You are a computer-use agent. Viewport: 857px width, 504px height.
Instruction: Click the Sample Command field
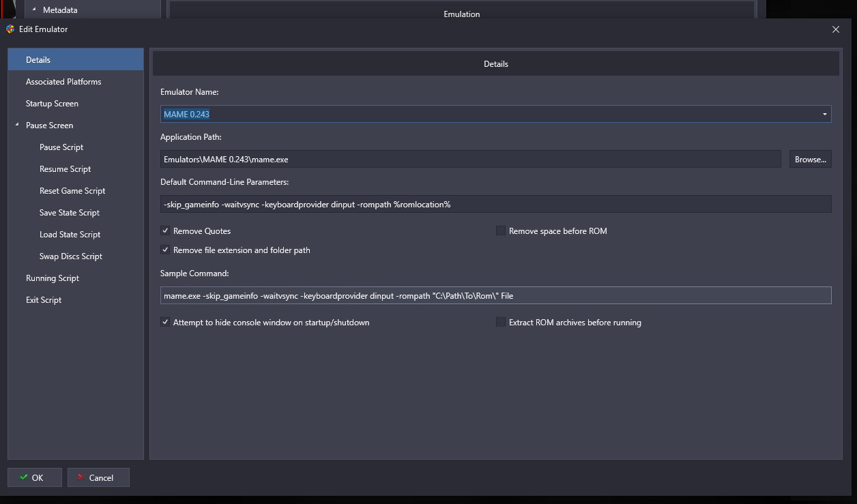point(496,295)
